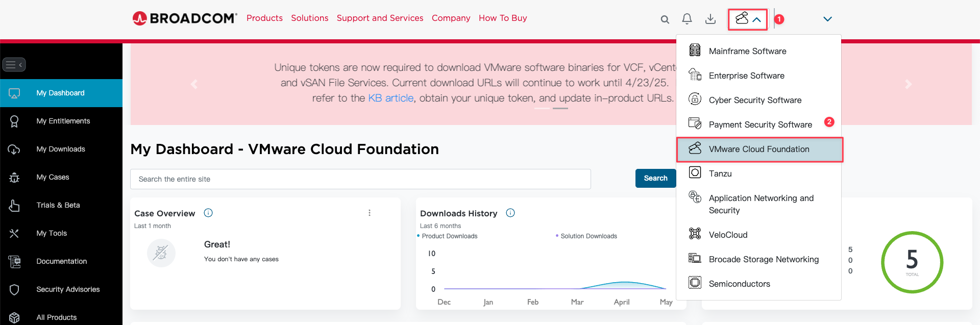Click the Security Advisories shield icon
The width and height of the screenshot is (980, 325).
tap(14, 290)
